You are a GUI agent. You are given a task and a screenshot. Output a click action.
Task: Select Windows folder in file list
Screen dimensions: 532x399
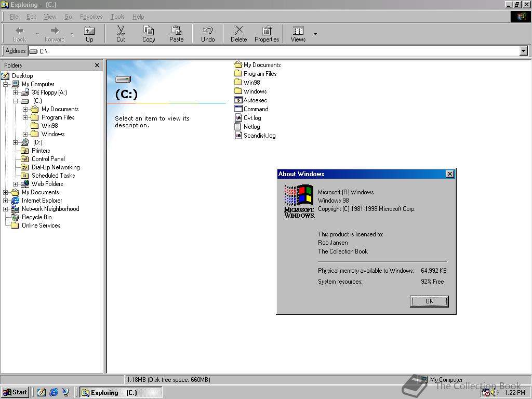(250, 91)
